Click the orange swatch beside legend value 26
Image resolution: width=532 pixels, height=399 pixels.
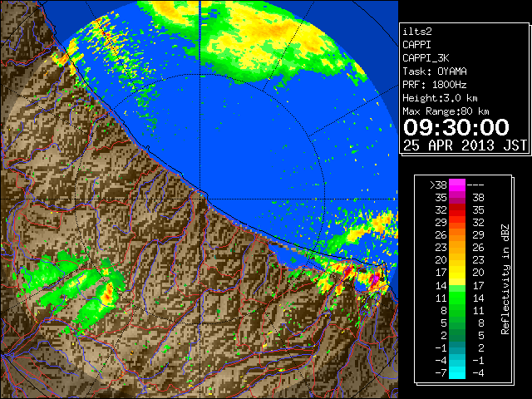click(457, 235)
